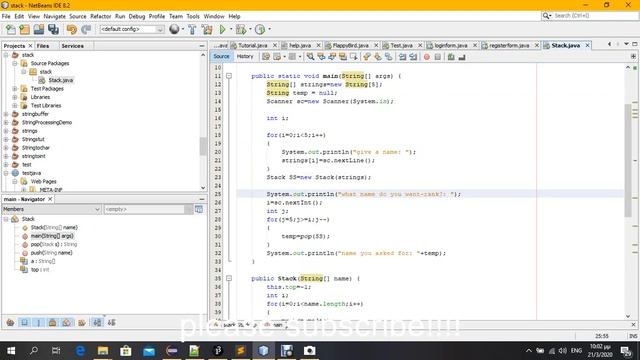Open the Refactor menu
The image size is (640, 360).
100,16
